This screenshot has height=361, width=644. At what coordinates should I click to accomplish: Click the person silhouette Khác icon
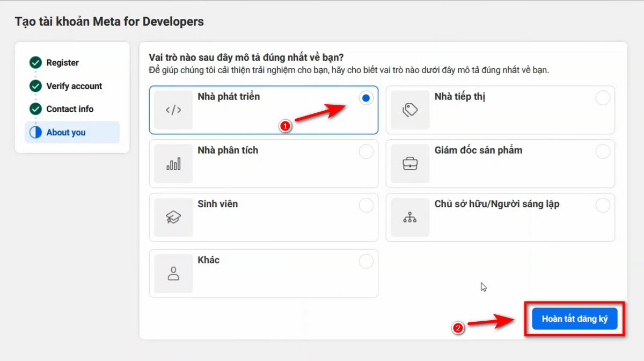pos(173,273)
